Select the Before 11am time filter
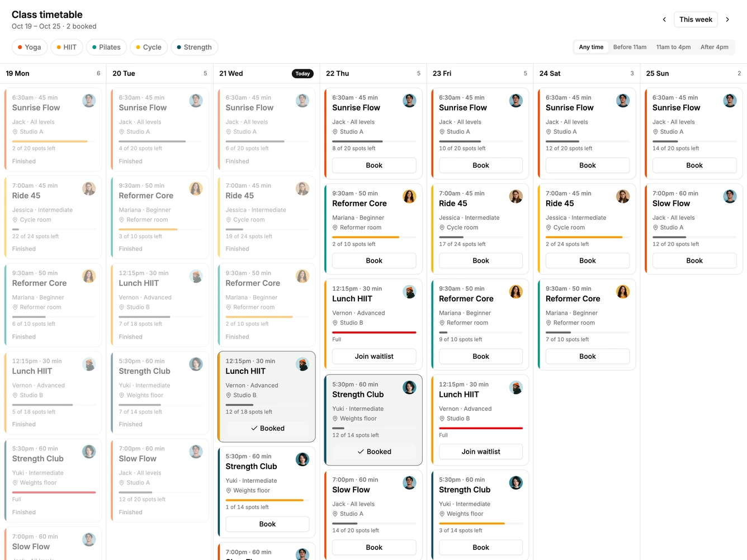The height and width of the screenshot is (560, 747). [630, 47]
